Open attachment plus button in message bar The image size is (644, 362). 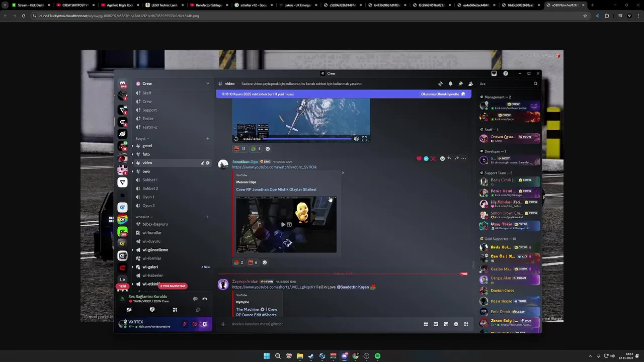click(x=223, y=324)
